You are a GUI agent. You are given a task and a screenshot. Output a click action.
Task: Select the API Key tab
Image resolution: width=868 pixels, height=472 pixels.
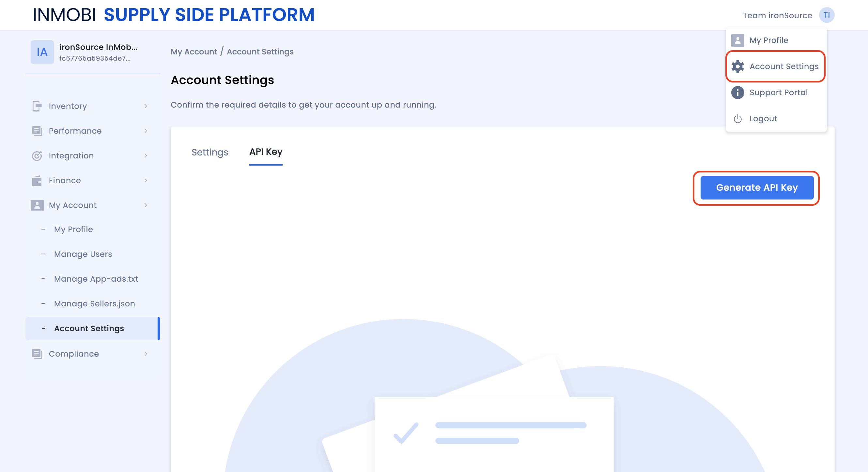coord(266,152)
